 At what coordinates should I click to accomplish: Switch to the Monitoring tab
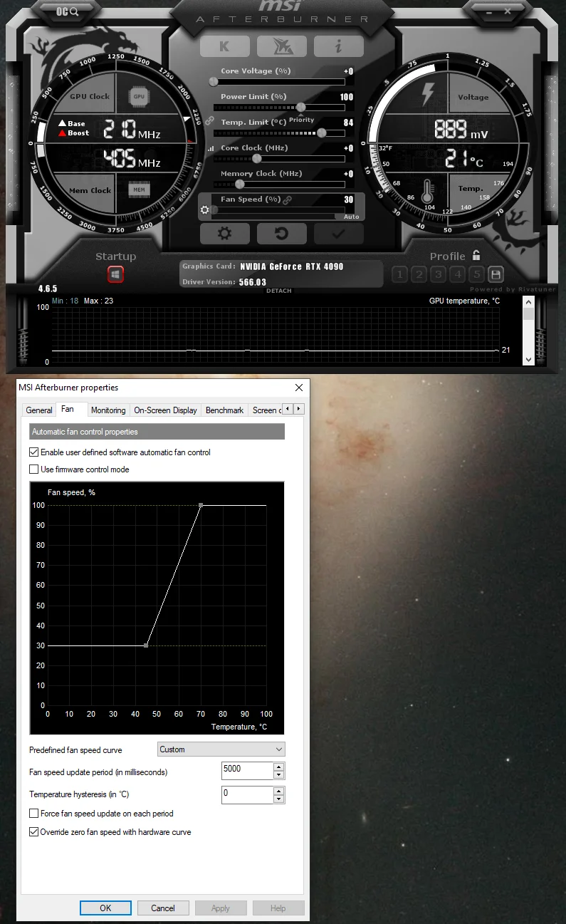[x=108, y=410]
